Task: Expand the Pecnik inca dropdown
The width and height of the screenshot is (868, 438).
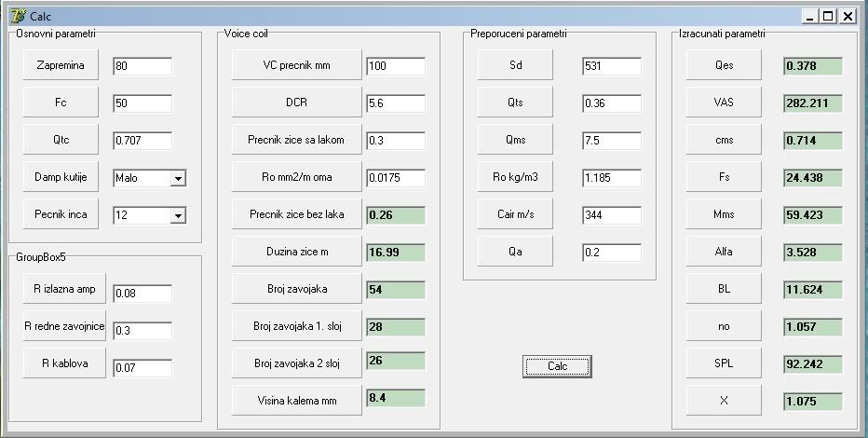Action: click(x=178, y=215)
